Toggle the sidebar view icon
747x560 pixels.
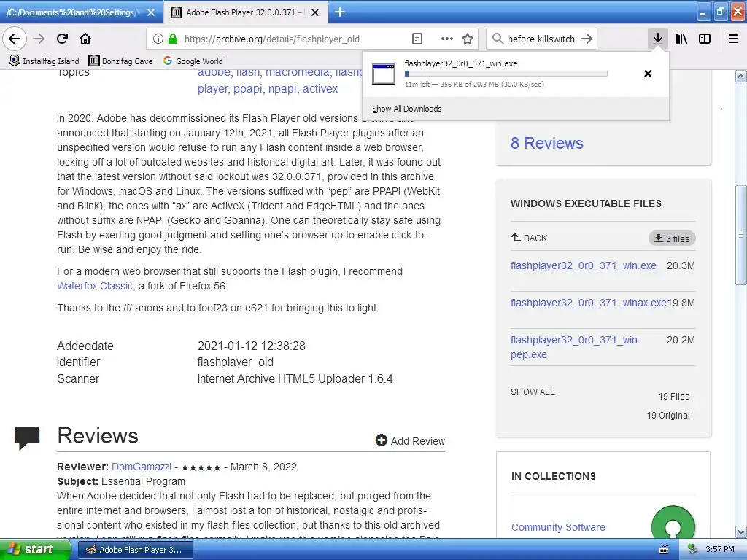click(705, 39)
